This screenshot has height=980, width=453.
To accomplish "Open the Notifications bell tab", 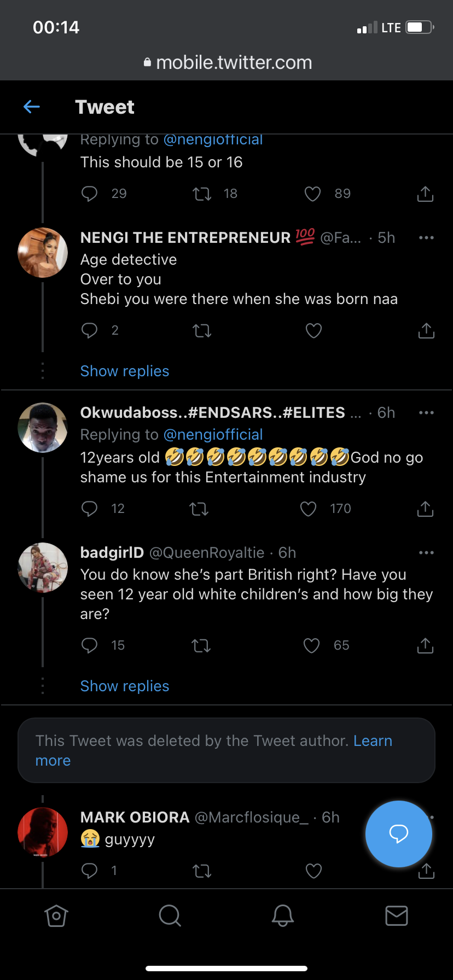I will pyautogui.click(x=283, y=915).
